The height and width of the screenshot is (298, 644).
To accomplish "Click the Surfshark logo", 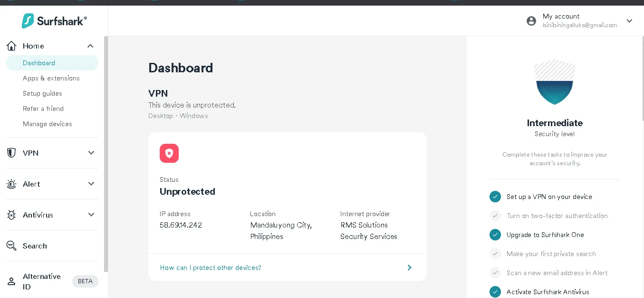I will pos(54,21).
